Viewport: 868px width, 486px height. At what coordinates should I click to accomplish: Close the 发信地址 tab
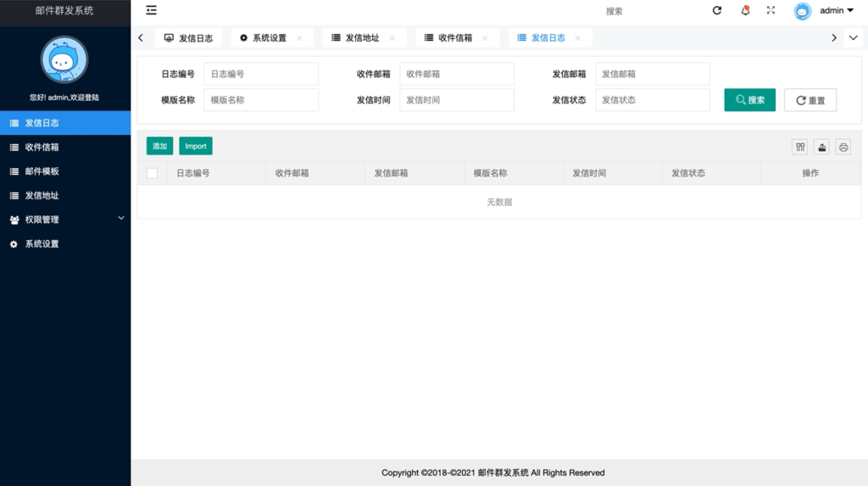click(392, 37)
